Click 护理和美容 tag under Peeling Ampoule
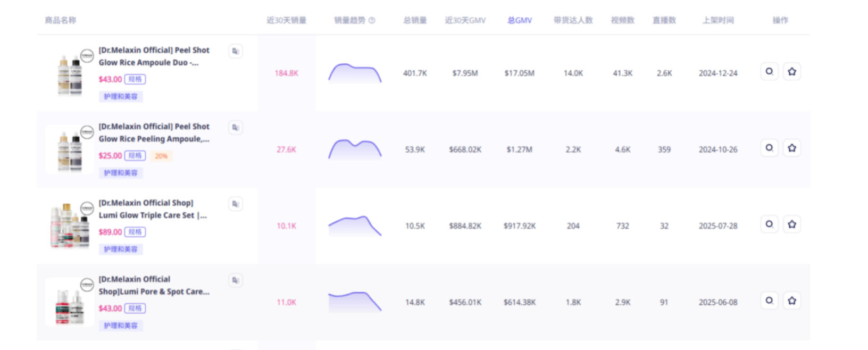This screenshot has width=868, height=350. (x=121, y=173)
